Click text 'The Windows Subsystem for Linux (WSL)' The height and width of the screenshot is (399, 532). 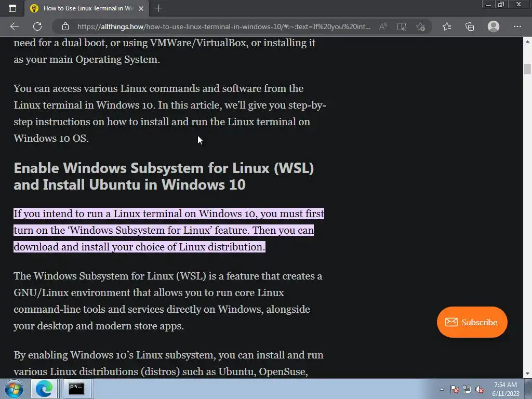(110, 276)
